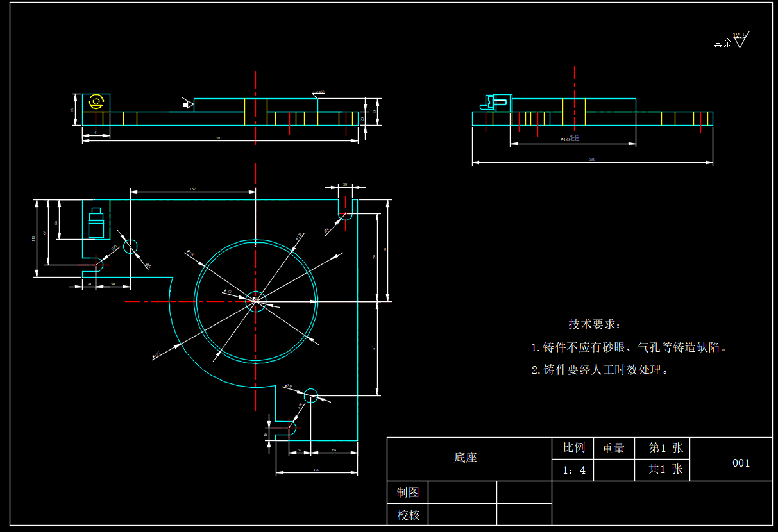Select the first technical requirement about casting defects

pos(630,347)
